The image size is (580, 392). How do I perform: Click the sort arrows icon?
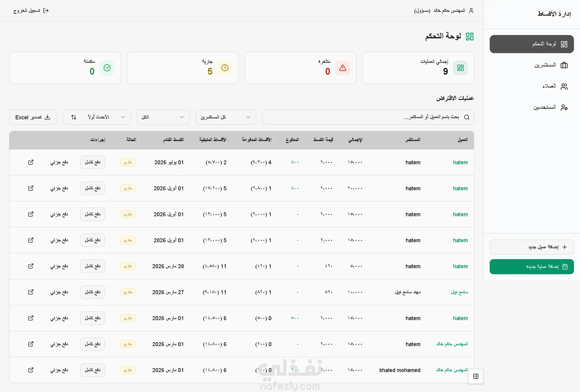(74, 117)
